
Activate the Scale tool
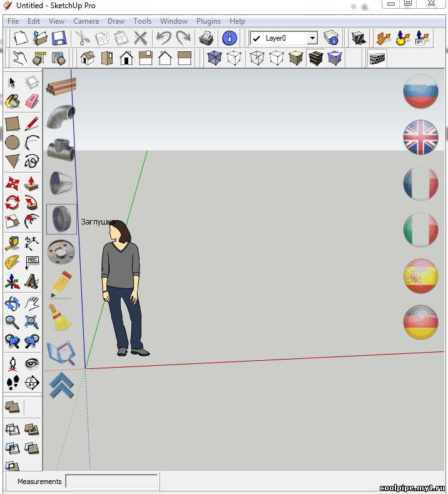(x=13, y=221)
